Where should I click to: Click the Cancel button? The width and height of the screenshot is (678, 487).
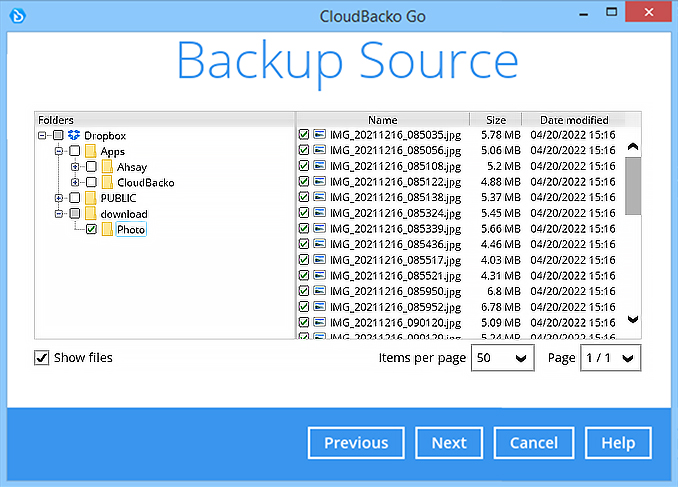click(534, 443)
